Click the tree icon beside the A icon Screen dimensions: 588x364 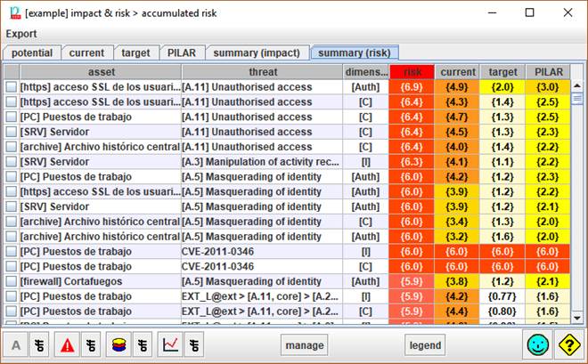(x=39, y=345)
